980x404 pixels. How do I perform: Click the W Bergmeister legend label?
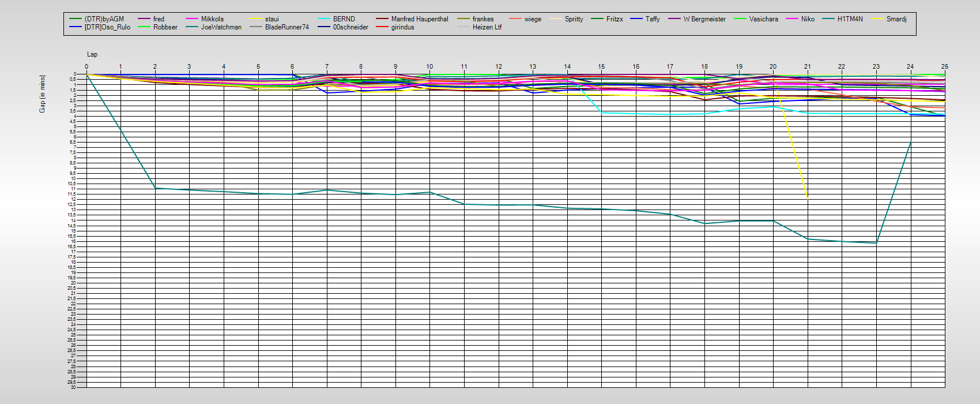click(704, 19)
